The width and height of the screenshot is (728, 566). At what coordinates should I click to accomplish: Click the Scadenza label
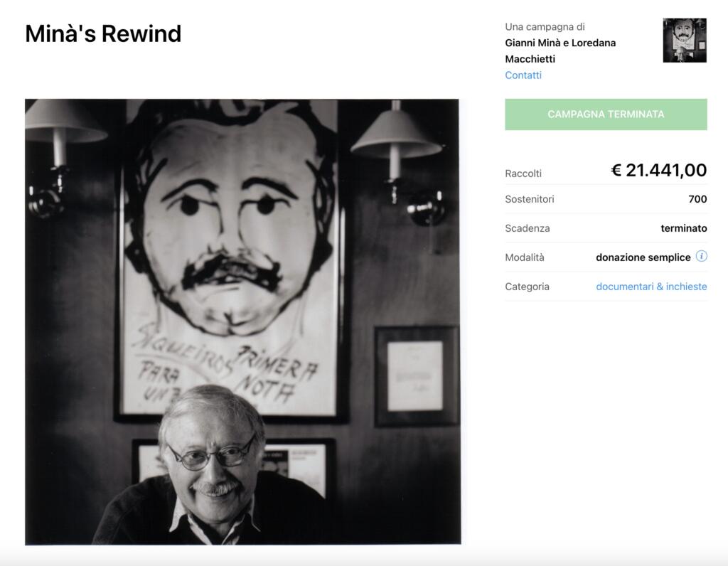[x=528, y=228]
